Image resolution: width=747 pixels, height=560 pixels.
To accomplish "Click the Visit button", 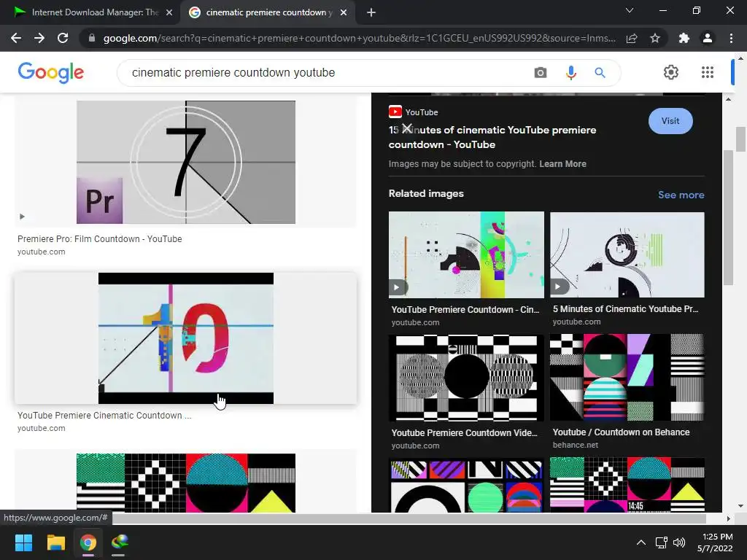I will point(670,121).
